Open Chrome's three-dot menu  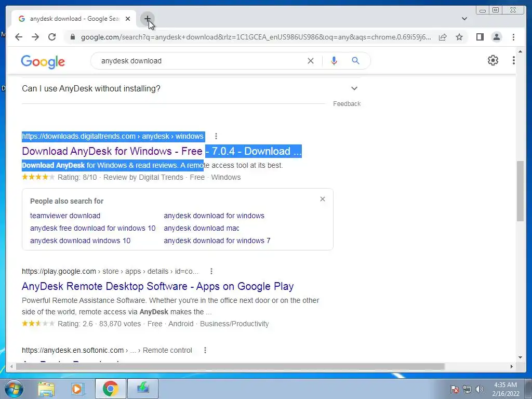(x=513, y=37)
